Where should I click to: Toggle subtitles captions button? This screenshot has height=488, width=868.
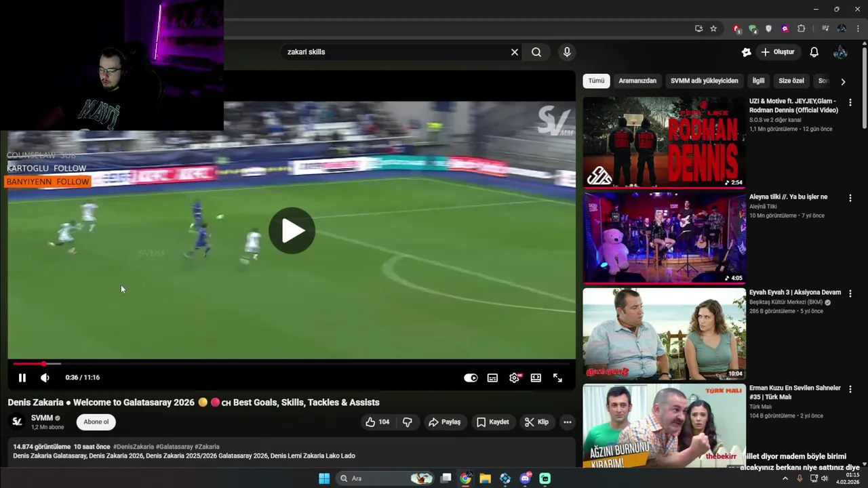pos(492,378)
